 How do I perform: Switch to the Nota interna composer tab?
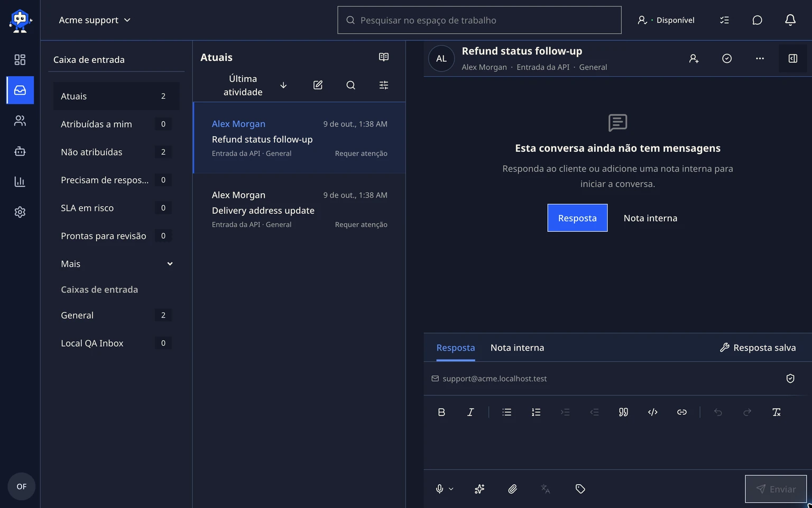coord(517,348)
